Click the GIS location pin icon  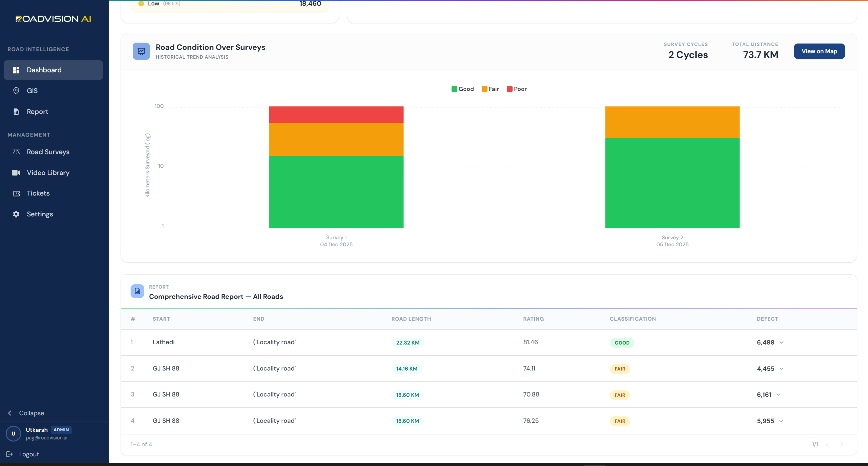[x=16, y=91]
